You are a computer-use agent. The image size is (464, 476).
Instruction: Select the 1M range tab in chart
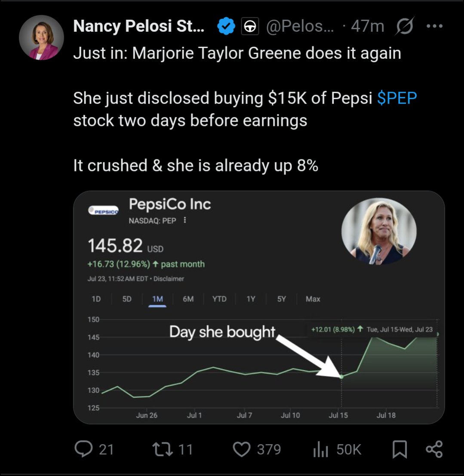tap(157, 299)
